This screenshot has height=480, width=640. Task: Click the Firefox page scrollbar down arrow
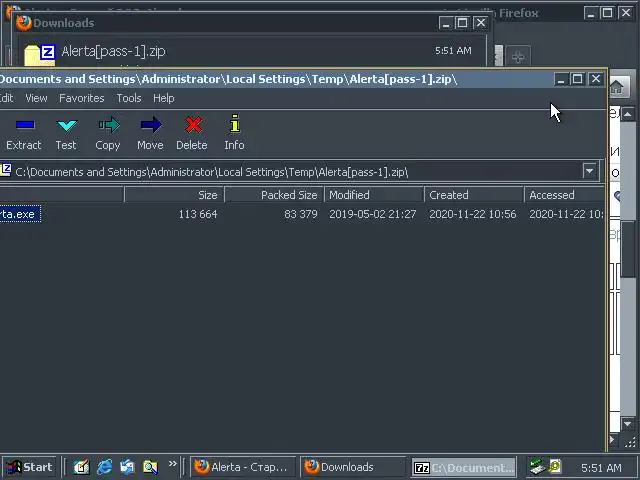(628, 424)
